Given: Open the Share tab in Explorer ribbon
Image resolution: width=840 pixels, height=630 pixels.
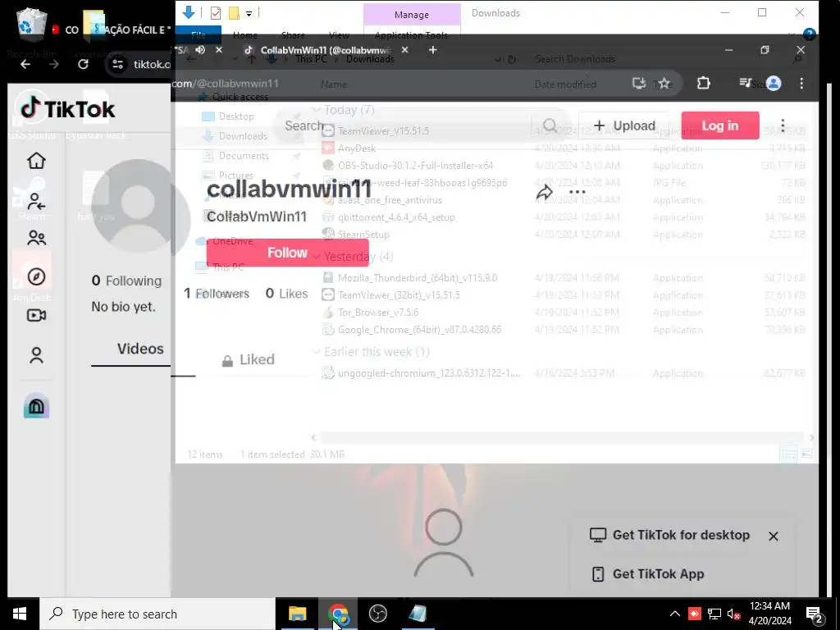Looking at the screenshot, I should click(293, 35).
